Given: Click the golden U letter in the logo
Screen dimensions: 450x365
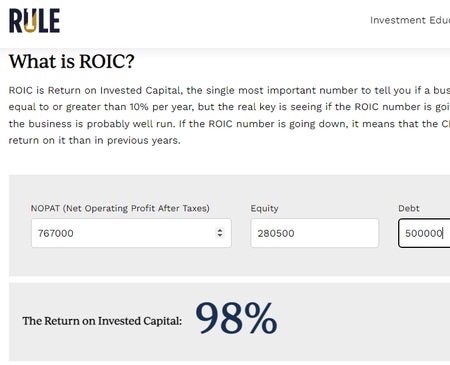Looking at the screenshot, I should pos(30,21).
